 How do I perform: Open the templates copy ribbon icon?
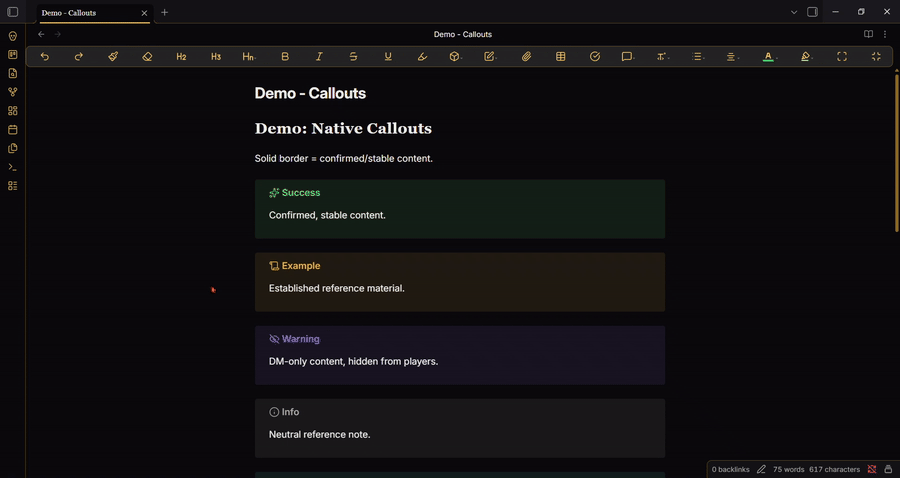pos(13,148)
